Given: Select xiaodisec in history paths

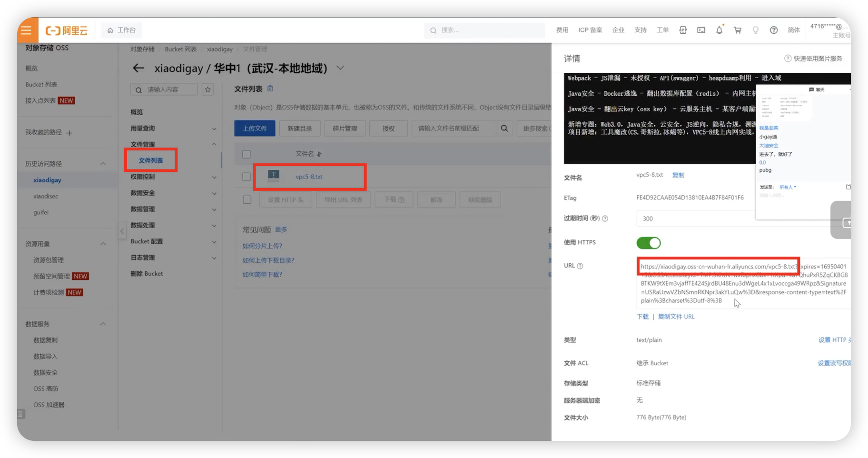Looking at the screenshot, I should coord(46,196).
